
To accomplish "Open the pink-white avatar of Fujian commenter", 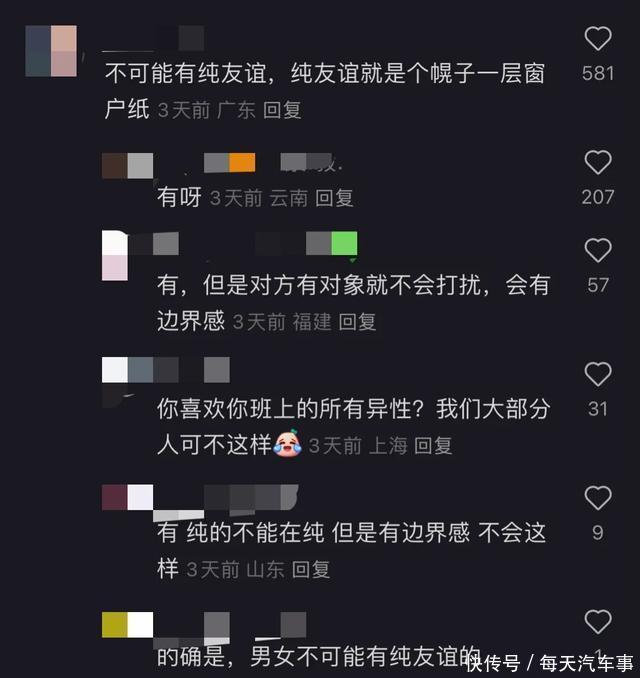I will coord(115,256).
